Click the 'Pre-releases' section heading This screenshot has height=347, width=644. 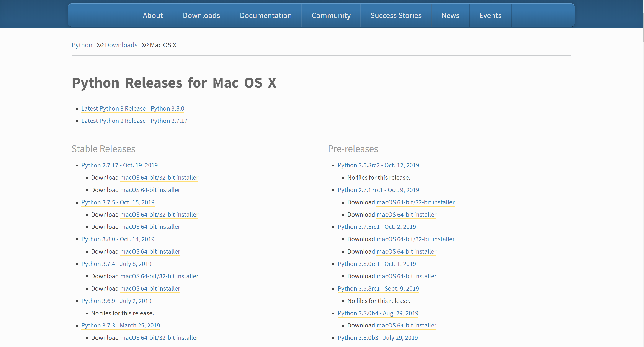pyautogui.click(x=353, y=149)
